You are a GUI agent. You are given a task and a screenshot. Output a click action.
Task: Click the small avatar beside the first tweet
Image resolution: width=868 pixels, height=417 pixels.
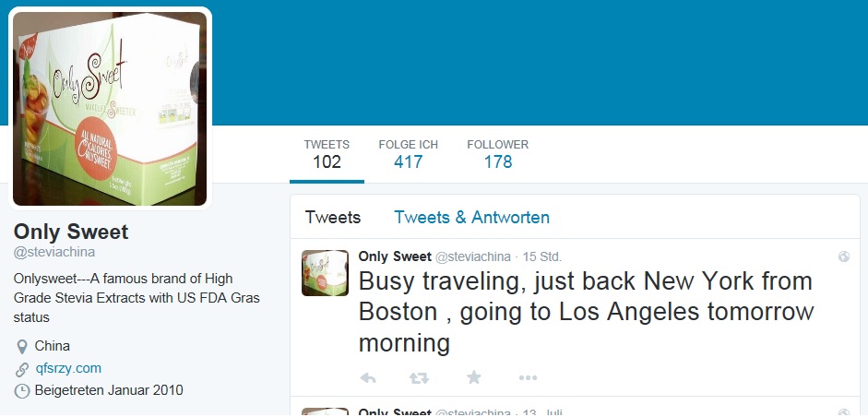[x=325, y=273]
